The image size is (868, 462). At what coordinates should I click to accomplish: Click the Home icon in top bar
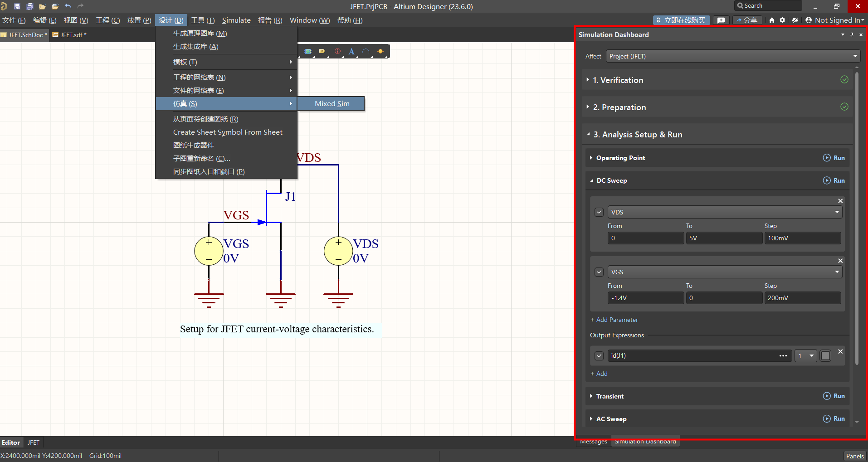pos(772,20)
